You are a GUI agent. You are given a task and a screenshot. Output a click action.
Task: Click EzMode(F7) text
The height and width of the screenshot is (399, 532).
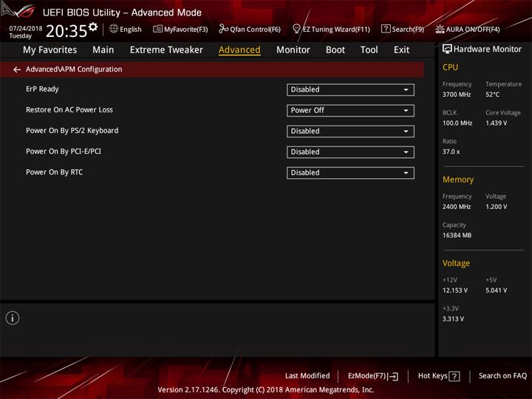(x=367, y=376)
